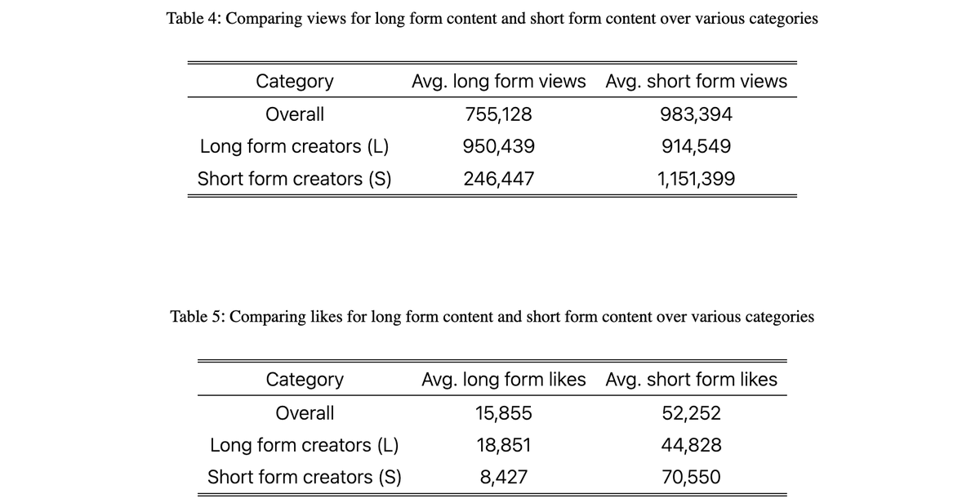Click the 983,394 overall short form views cell
The height and width of the screenshot is (503, 980).
click(x=696, y=114)
